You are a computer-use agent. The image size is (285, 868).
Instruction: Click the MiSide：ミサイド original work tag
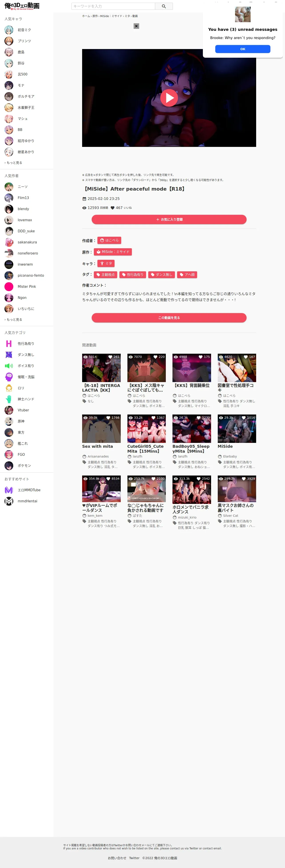coord(113,252)
